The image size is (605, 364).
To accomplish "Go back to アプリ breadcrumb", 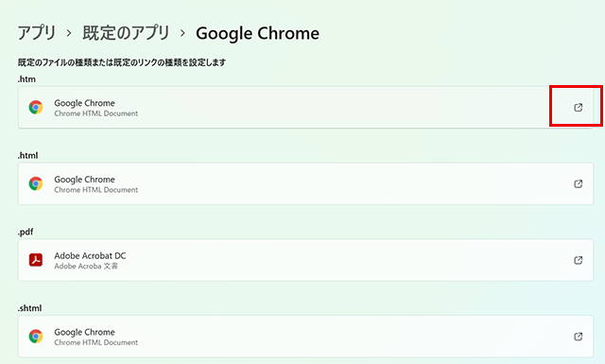I will click(37, 33).
